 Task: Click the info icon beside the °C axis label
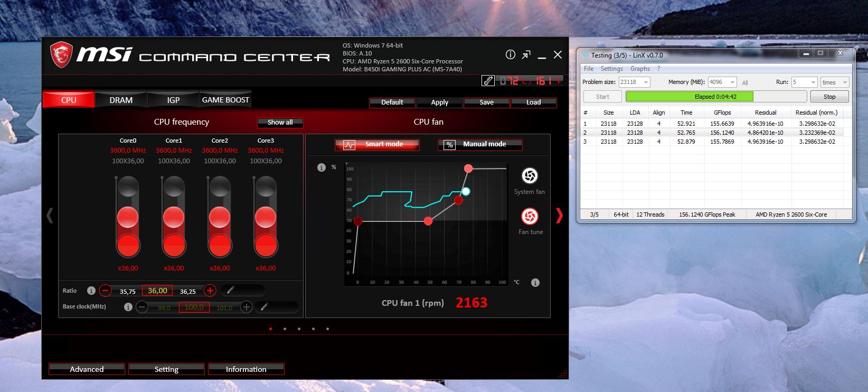click(x=535, y=283)
